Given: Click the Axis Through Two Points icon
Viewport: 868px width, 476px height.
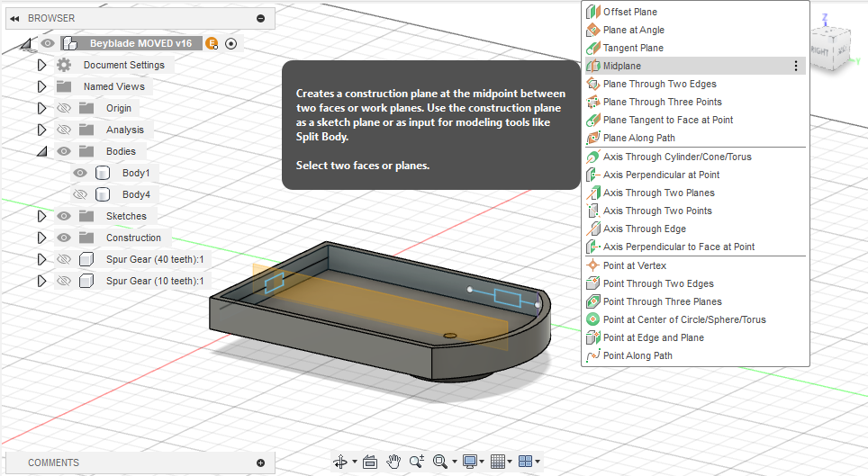Looking at the screenshot, I should (592, 211).
